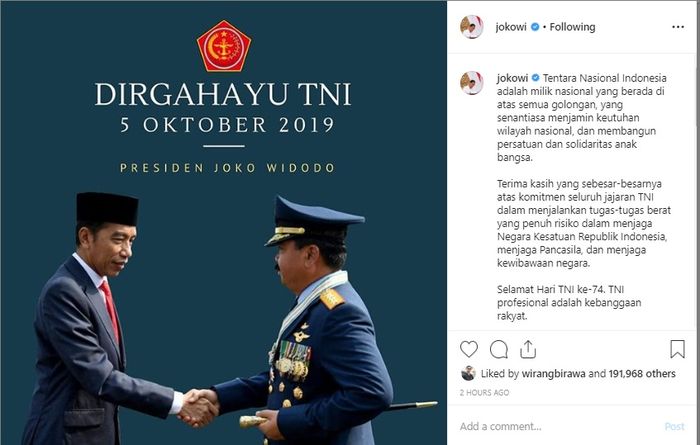The width and height of the screenshot is (700, 445).
Task: Click the 2 HOURS AGO timestamp
Action: coord(484,392)
